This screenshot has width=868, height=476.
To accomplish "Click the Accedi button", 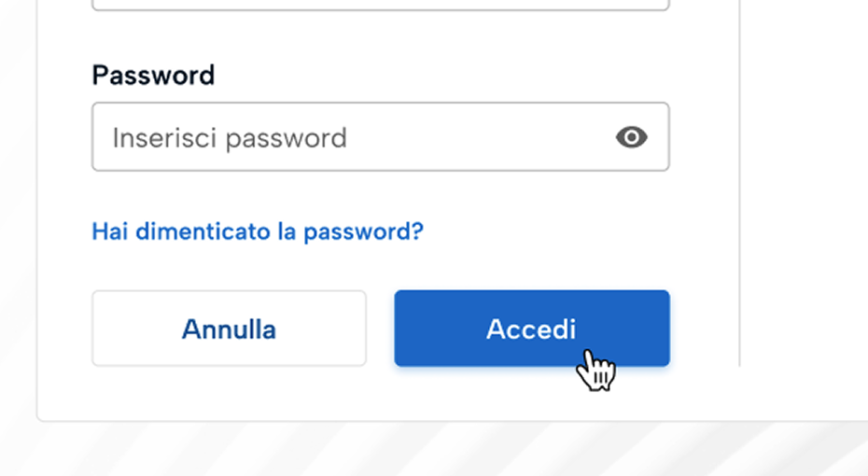I will [531, 329].
